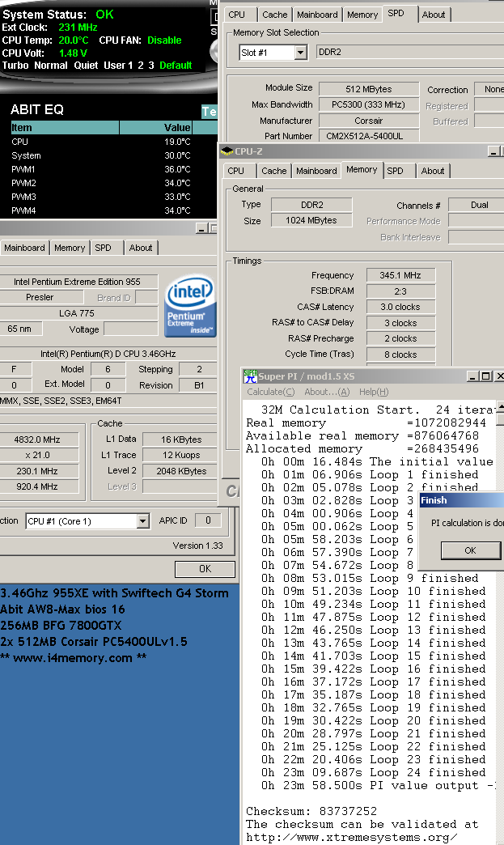This screenshot has height=845, width=504.
Task: Open Mainboard tab in middle CPU-Z window
Action: [x=316, y=171]
